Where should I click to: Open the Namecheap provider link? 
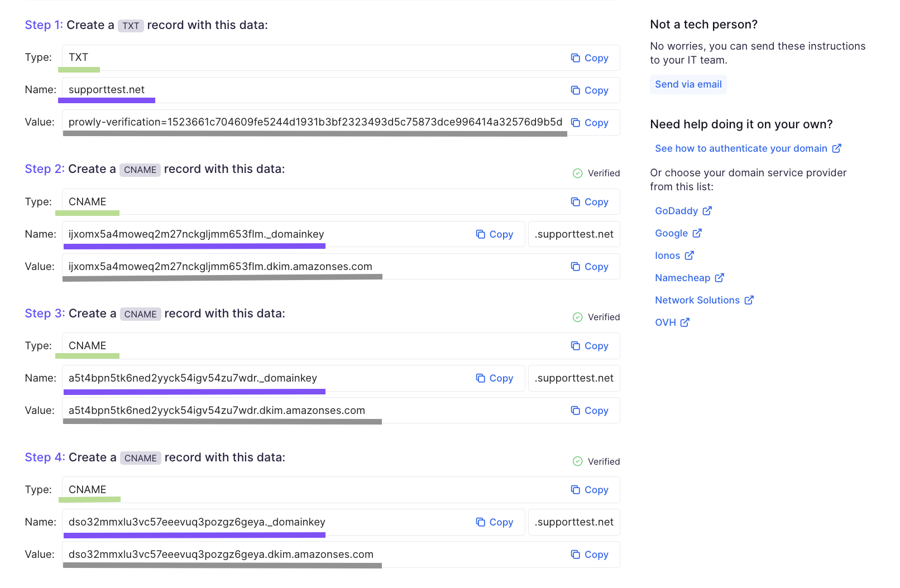[x=690, y=278]
